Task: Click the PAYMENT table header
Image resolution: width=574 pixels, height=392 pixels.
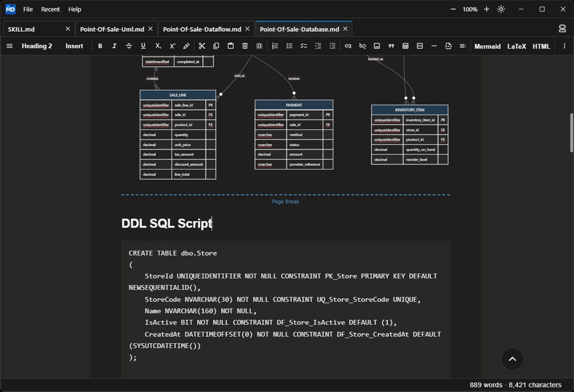Action: click(x=294, y=105)
